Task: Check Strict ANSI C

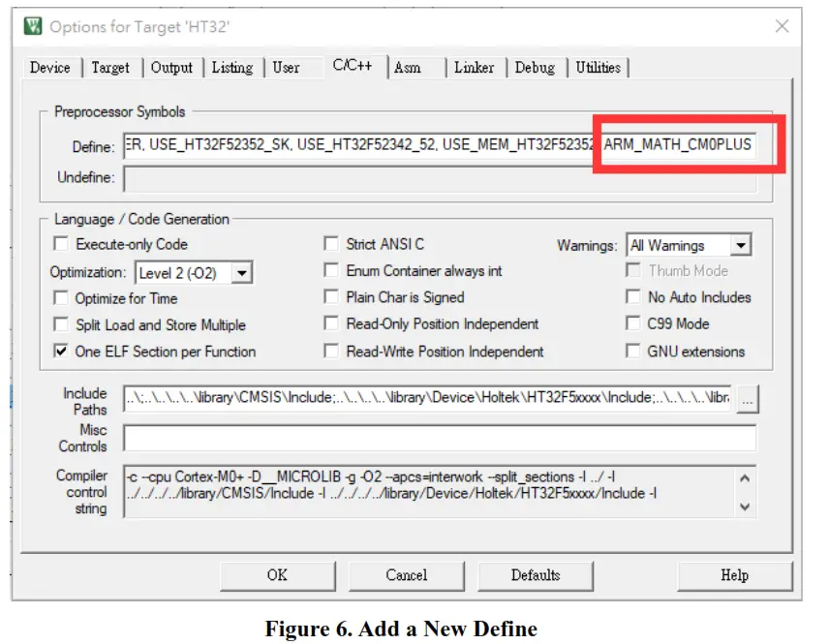Action: (330, 245)
